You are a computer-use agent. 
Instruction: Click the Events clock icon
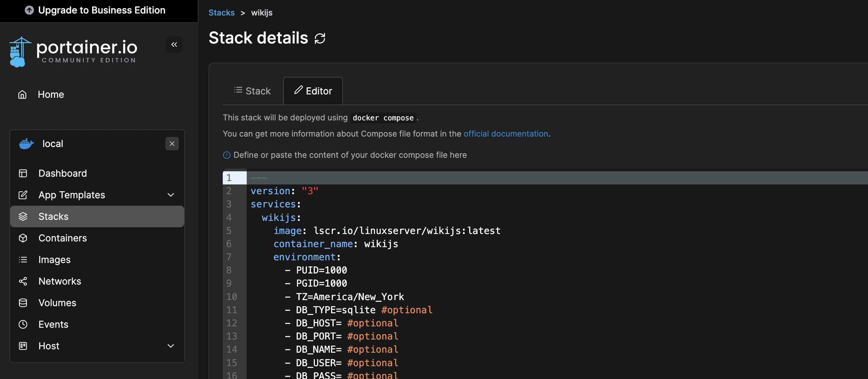pyautogui.click(x=23, y=324)
